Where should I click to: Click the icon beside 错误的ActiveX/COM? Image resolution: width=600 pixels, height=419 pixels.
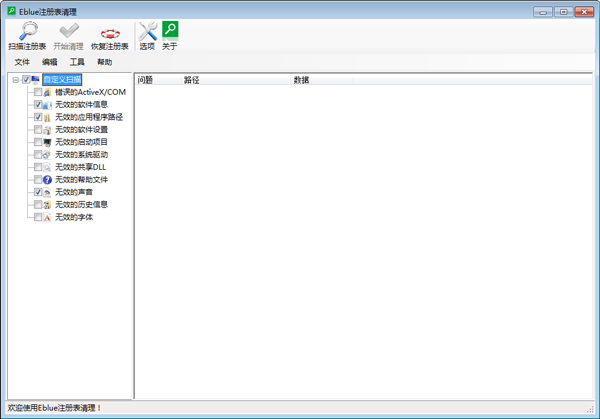(47, 92)
